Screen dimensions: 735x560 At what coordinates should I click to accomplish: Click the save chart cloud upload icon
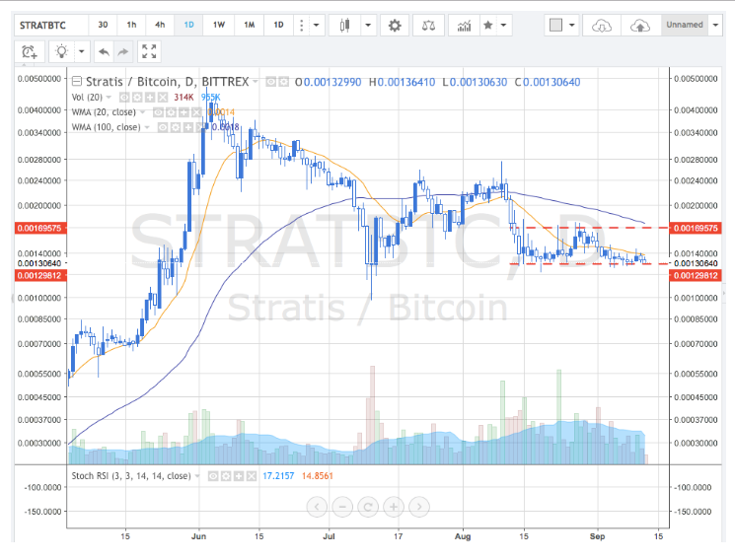640,26
